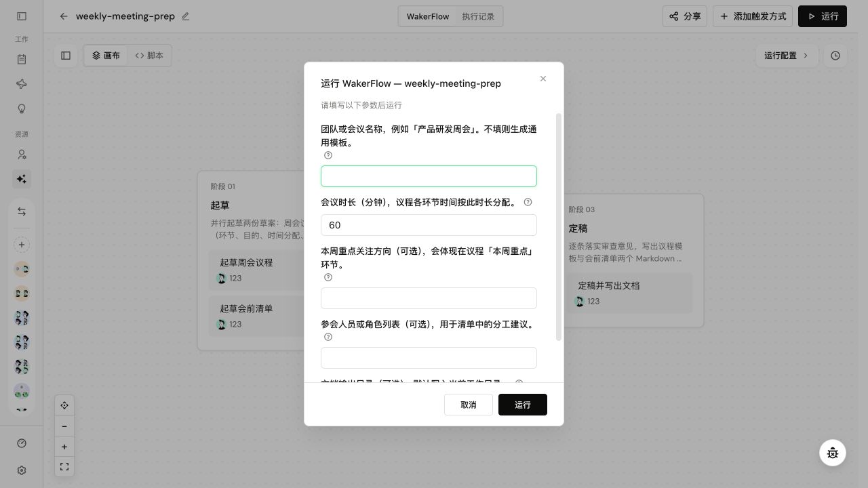Open the lightbulb ideas icon
The width and height of the screenshot is (868, 488).
pos(22,109)
